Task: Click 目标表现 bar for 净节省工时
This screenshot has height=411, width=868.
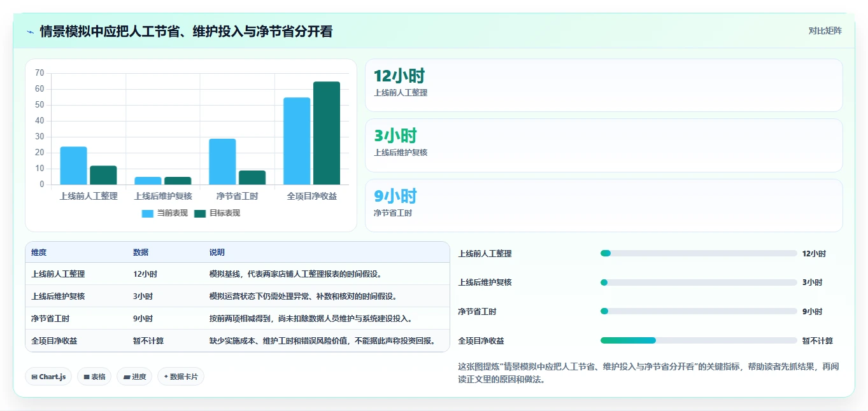Action: [252, 178]
